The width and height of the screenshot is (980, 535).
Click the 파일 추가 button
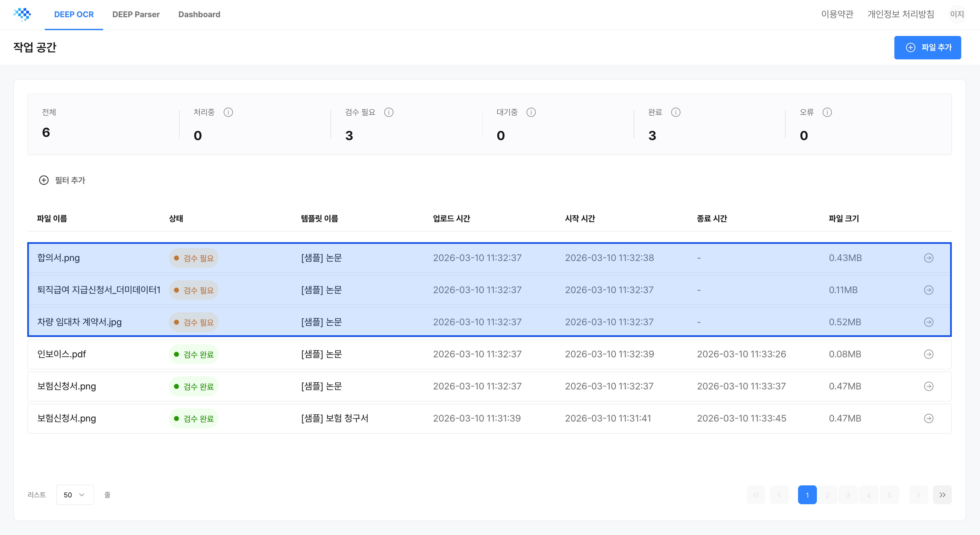pos(927,48)
